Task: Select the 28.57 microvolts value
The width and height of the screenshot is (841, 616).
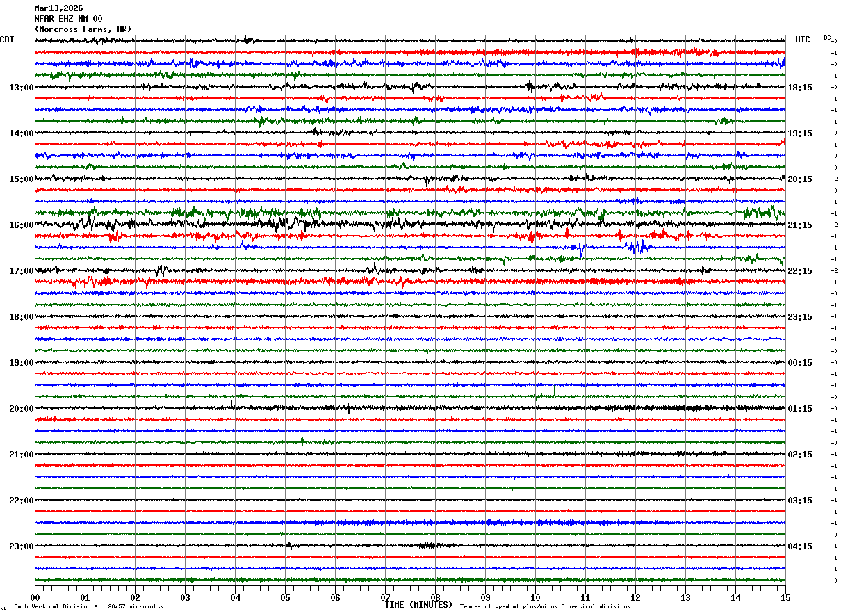Action: point(136,606)
